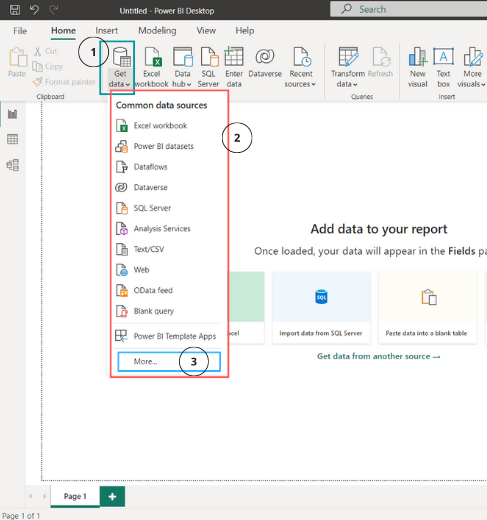
Task: Click the Redo arrow icon
Action: pyautogui.click(x=53, y=10)
